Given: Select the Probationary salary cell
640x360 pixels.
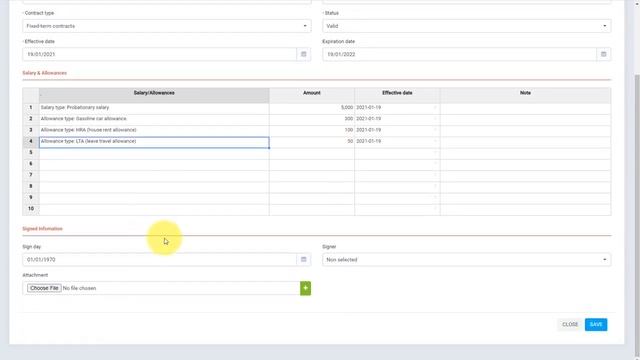Looking at the screenshot, I should pos(154,108).
